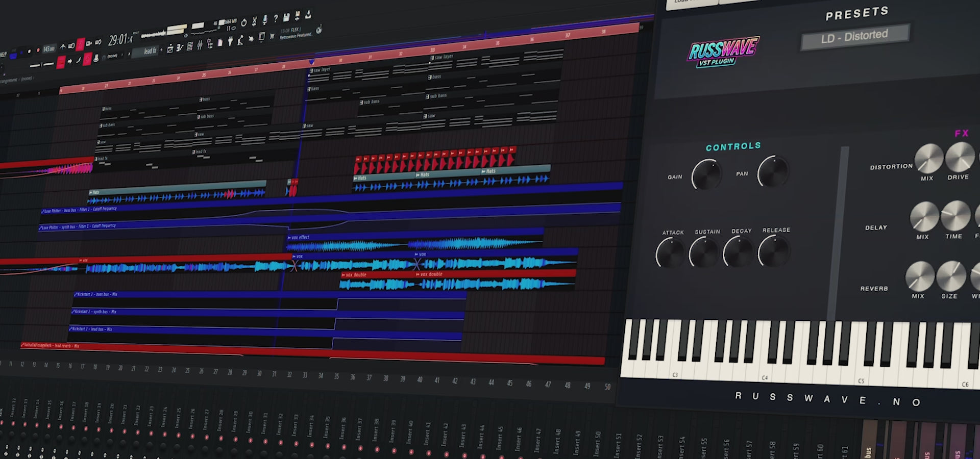Open the lead fx pattern selector
Screen dimensions: 980x459
click(145, 51)
